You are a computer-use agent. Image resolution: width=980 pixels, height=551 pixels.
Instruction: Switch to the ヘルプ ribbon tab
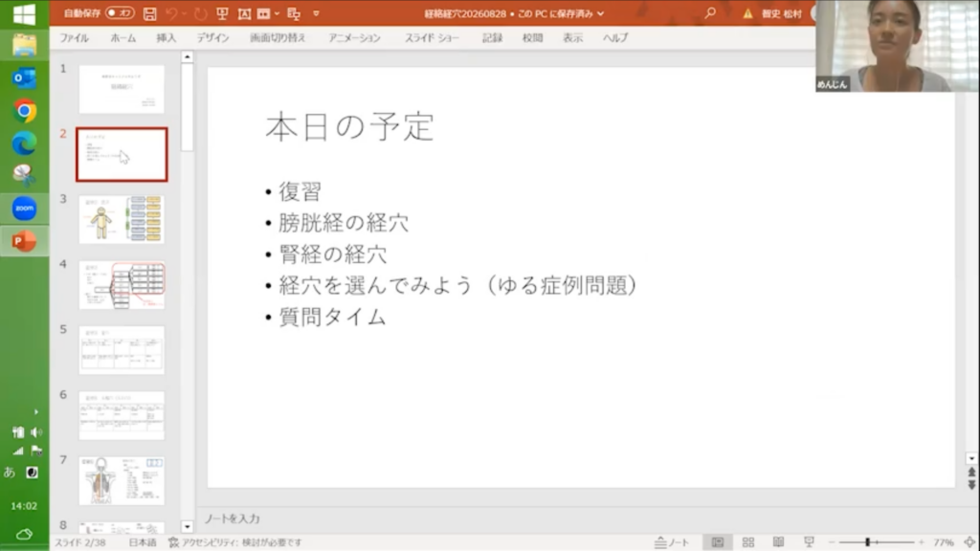point(615,38)
